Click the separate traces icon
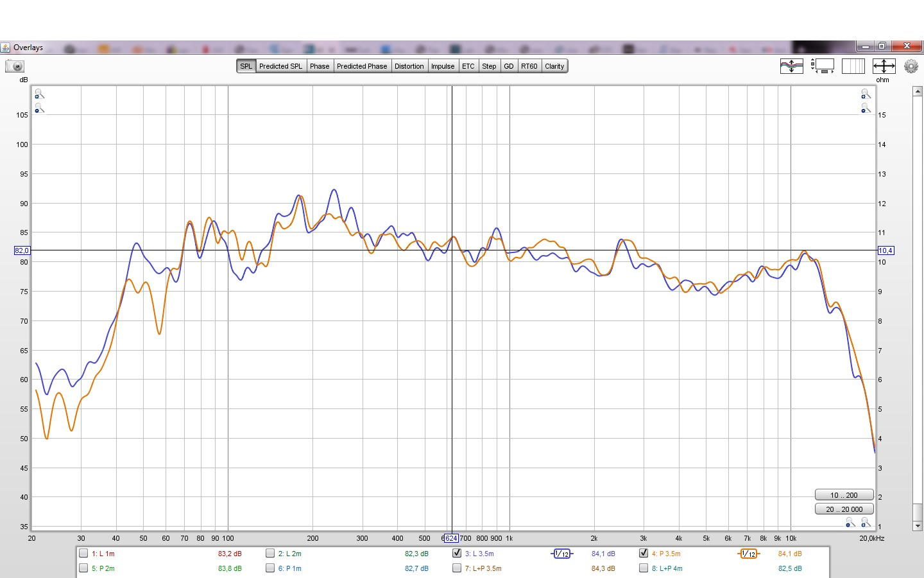Viewport: 924px width, 578px height. coord(791,66)
